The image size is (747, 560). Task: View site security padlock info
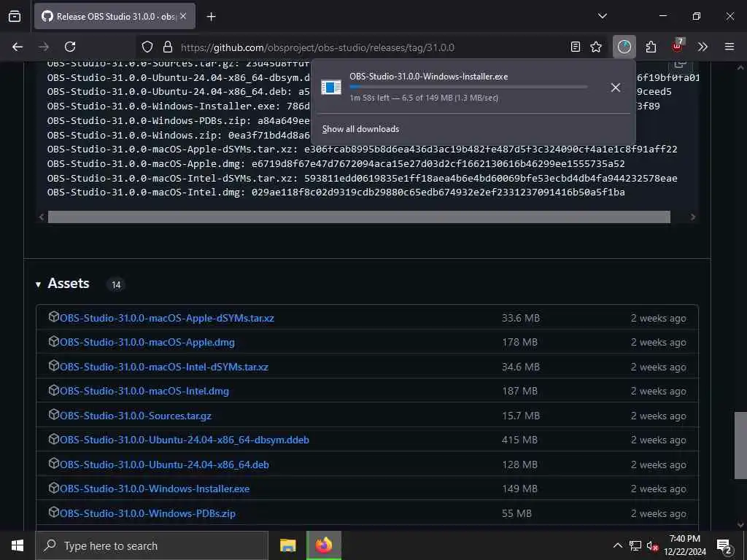(167, 47)
